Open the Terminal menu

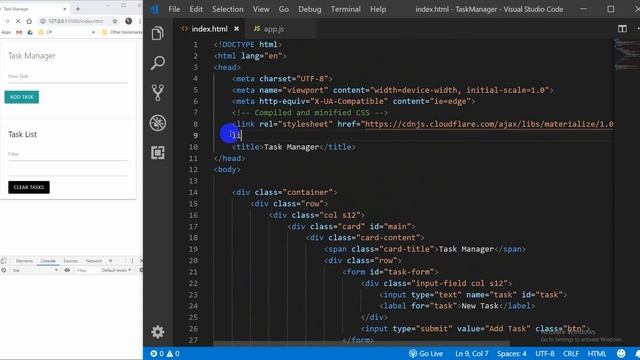[346, 9]
